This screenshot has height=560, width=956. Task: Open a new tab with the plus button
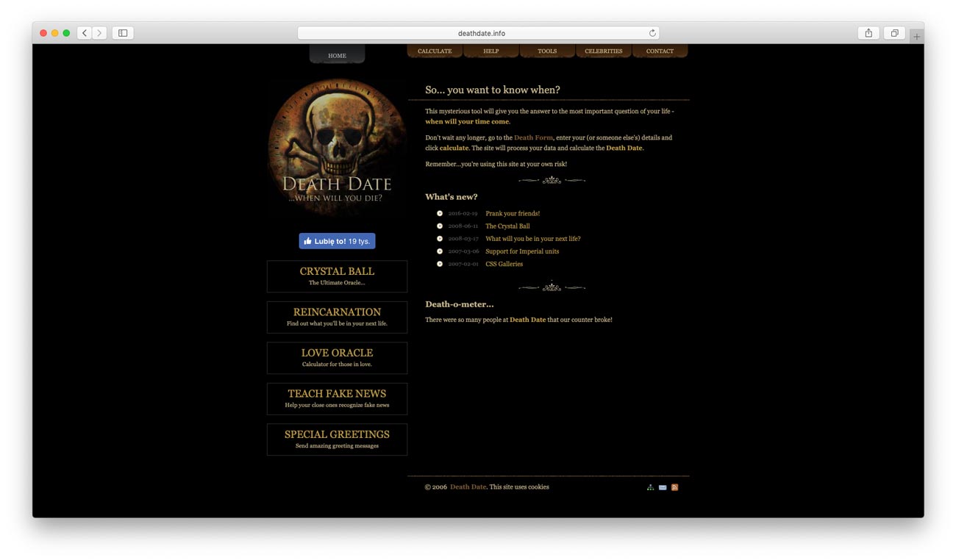pos(916,36)
